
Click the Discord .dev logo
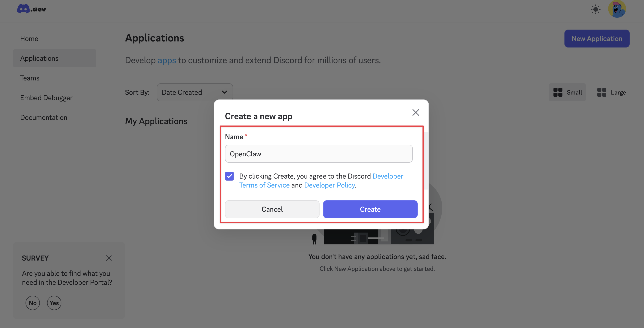(x=32, y=9)
